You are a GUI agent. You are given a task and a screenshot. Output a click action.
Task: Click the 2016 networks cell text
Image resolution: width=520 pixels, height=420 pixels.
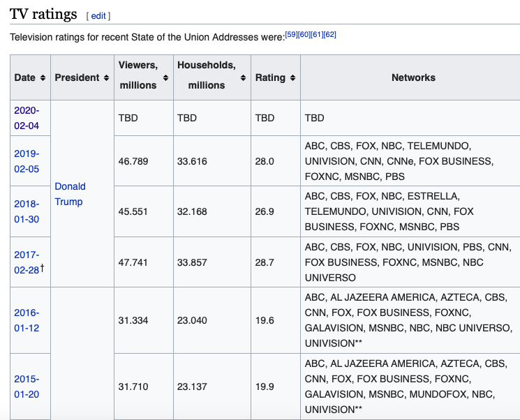coord(408,320)
